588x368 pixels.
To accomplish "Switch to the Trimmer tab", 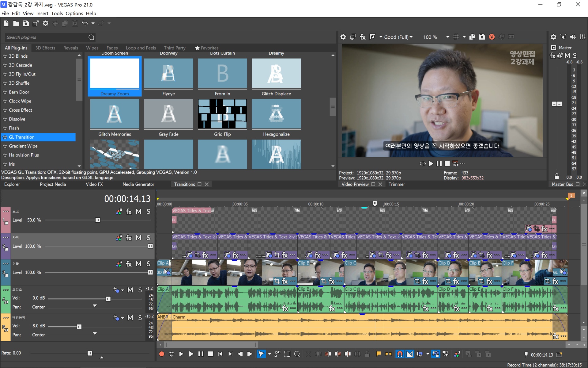I will coord(397,184).
